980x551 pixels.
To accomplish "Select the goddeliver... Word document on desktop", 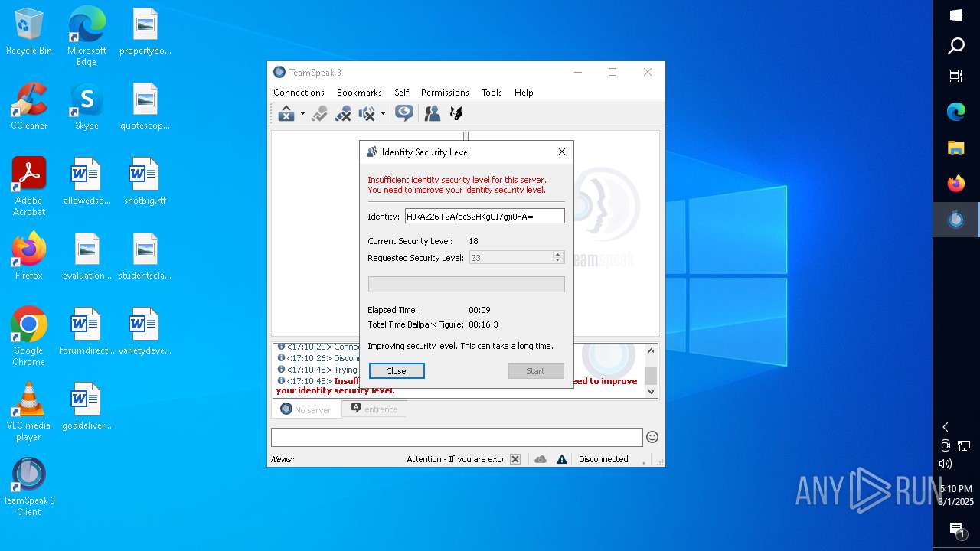I will pyautogui.click(x=87, y=406).
